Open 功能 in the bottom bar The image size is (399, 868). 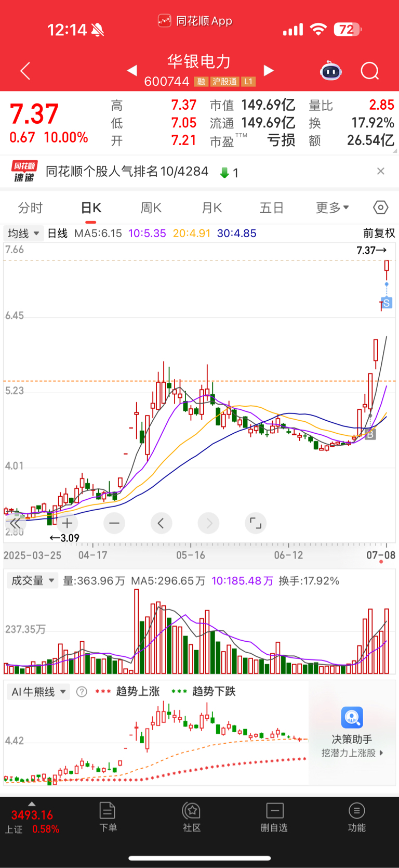(x=356, y=817)
